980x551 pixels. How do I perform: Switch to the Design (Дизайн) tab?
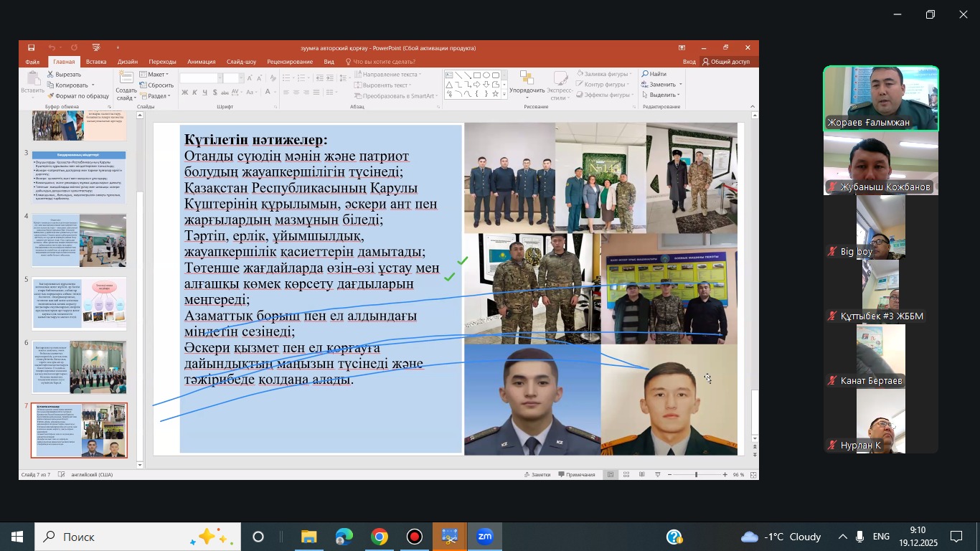pos(127,62)
